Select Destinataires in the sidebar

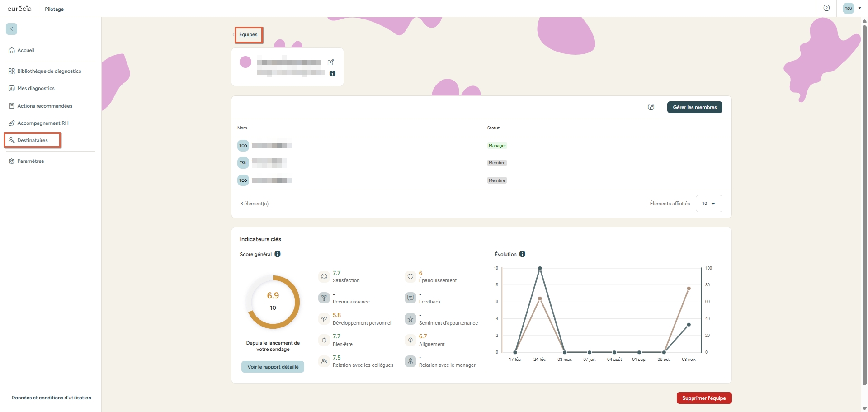(x=33, y=140)
